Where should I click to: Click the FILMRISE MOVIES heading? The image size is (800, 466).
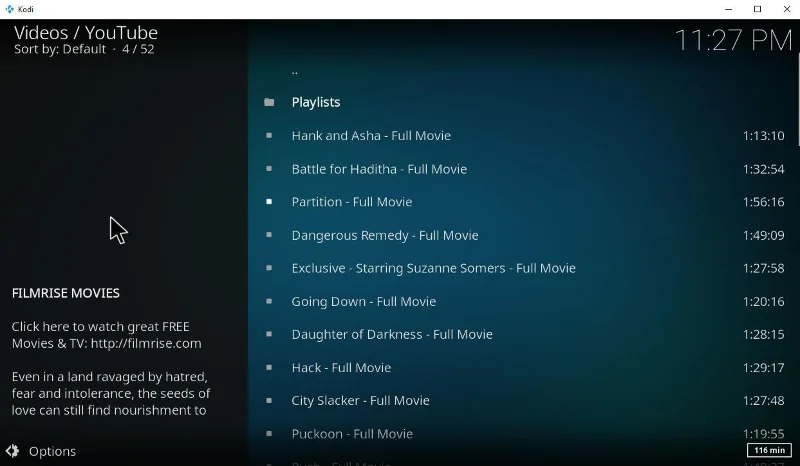click(66, 293)
